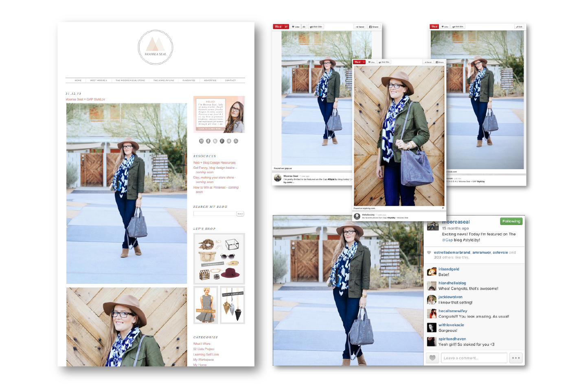
Task: Click Send button on left pin
Action: [x=360, y=27]
